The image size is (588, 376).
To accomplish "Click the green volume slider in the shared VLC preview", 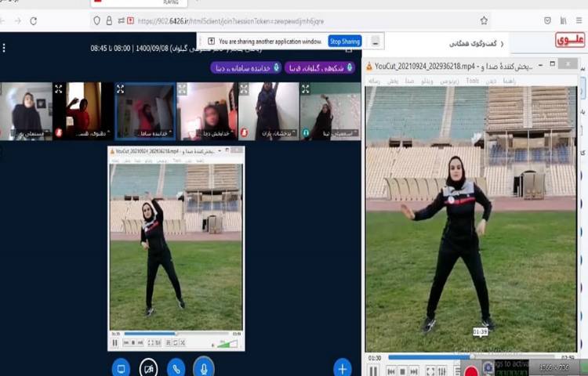I will (x=227, y=343).
